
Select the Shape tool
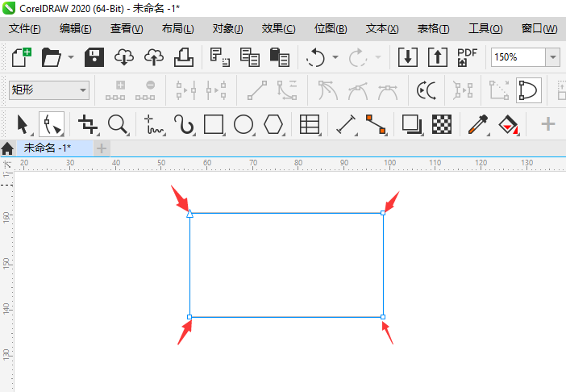pyautogui.click(x=52, y=124)
